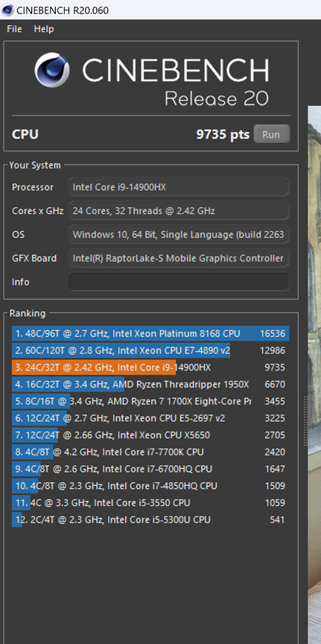This screenshot has width=321, height=644.
Task: Select the Xeon E7-4890 v2 ranking entry
Action: coord(150,350)
